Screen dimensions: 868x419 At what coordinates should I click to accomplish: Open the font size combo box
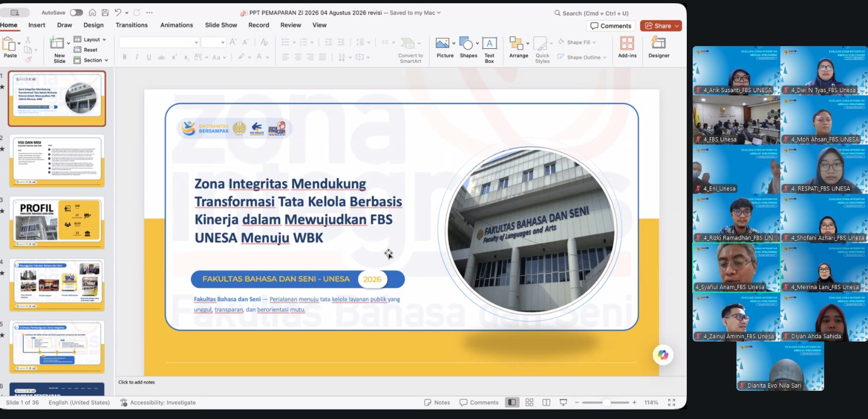[213, 42]
